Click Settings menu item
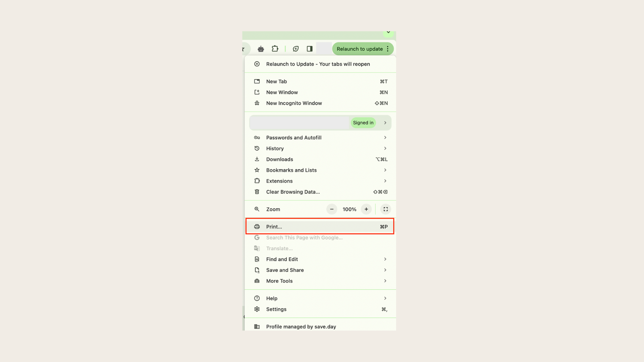 tap(276, 309)
